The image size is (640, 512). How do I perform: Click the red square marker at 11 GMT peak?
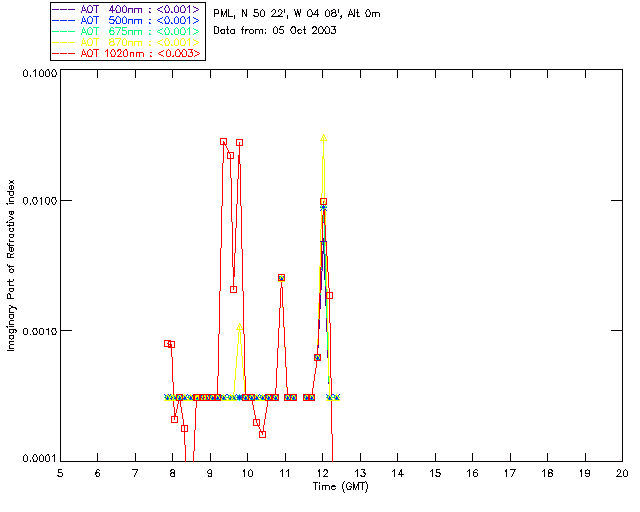[281, 278]
